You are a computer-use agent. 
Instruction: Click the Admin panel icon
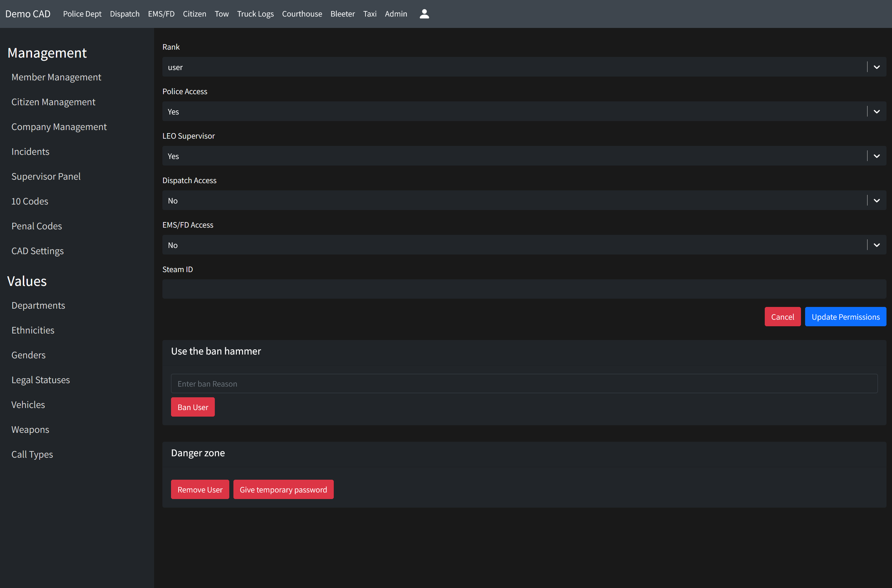click(x=424, y=14)
